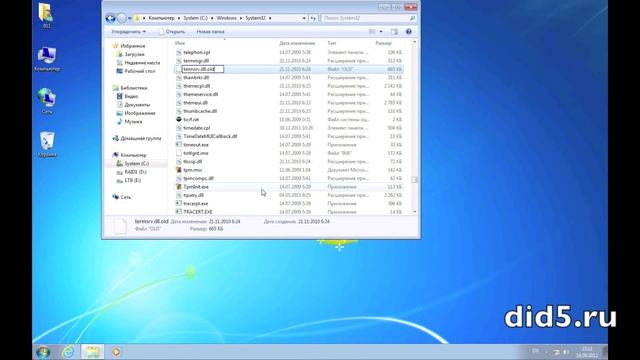Select the tquery.dll file
This screenshot has width=640, height=360.
tap(193, 195)
